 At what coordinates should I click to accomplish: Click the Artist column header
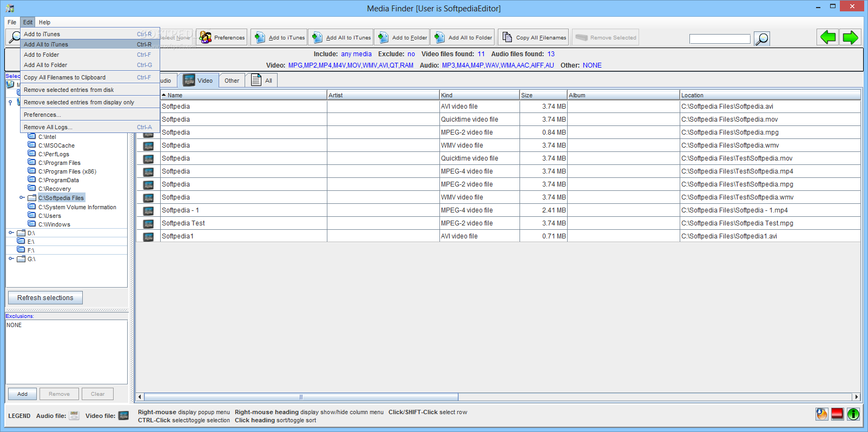(x=383, y=95)
